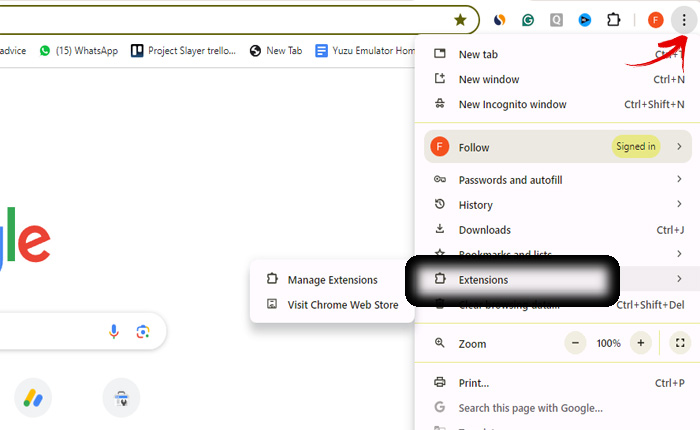This screenshot has height=430, width=700.
Task: Click Manage Extensions in the submenu
Action: pyautogui.click(x=332, y=280)
